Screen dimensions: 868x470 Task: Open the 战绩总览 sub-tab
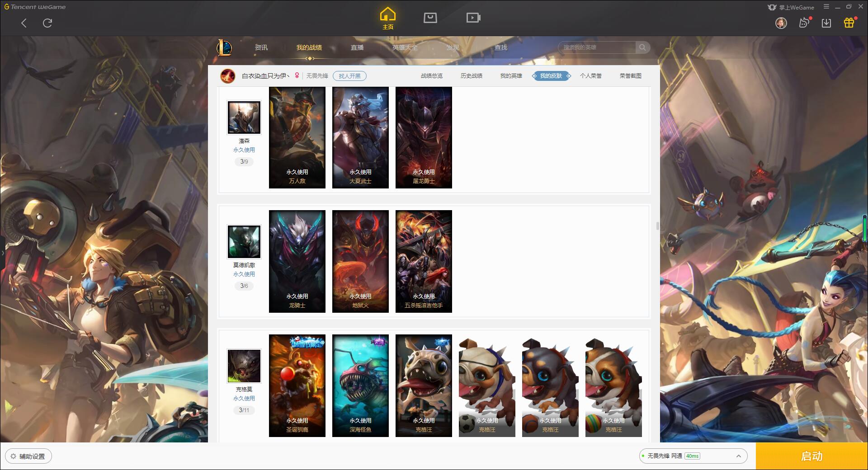[432, 76]
